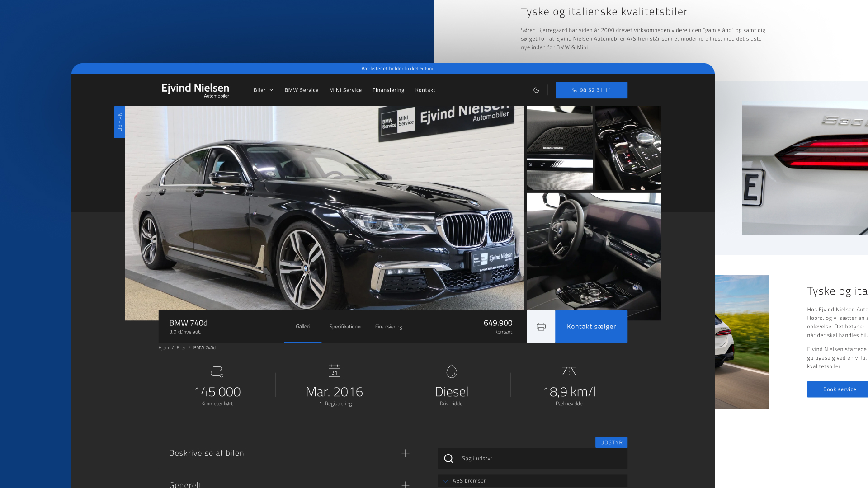Click the fuel droplet icon

452,371
